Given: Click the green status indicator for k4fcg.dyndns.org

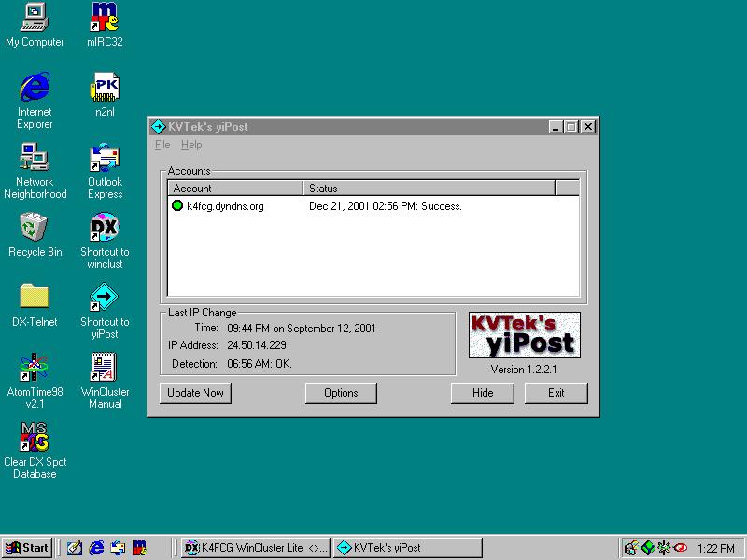Looking at the screenshot, I should pos(177,206).
